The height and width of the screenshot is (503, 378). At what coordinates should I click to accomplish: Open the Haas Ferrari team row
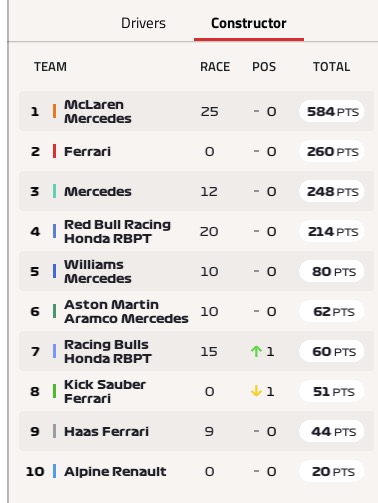pyautogui.click(x=196, y=431)
